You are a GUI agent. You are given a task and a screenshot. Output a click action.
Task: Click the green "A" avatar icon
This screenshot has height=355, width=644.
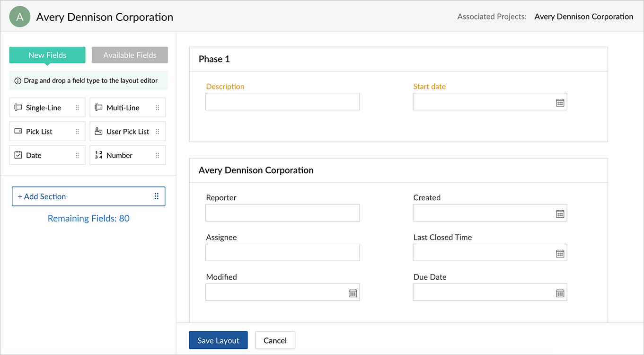pyautogui.click(x=20, y=17)
